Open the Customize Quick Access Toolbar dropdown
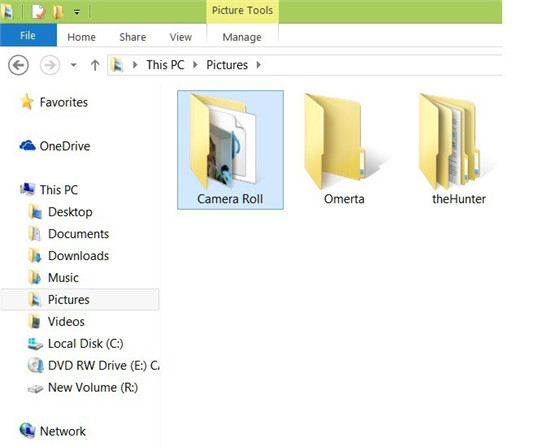This screenshot has height=446, width=550. click(77, 13)
